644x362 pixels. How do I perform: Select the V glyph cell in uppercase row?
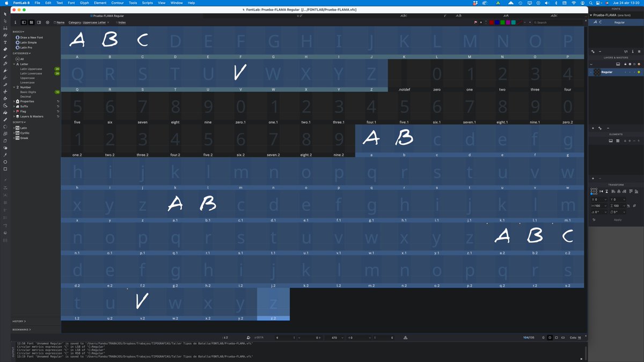(x=240, y=75)
